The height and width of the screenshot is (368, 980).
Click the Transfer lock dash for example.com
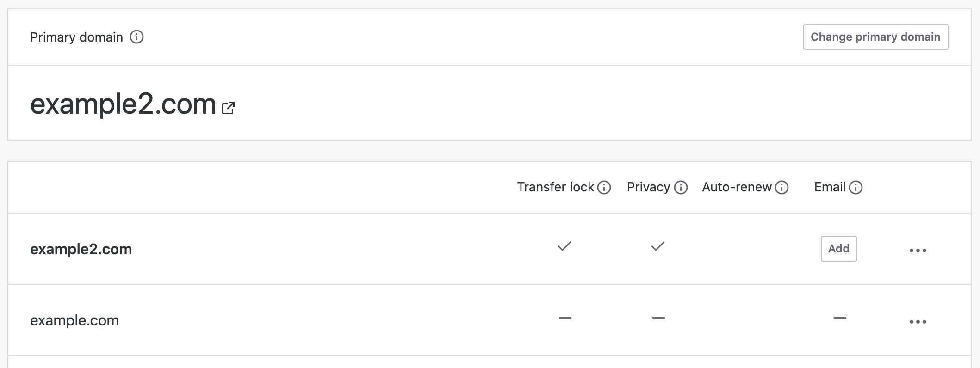[x=565, y=318]
